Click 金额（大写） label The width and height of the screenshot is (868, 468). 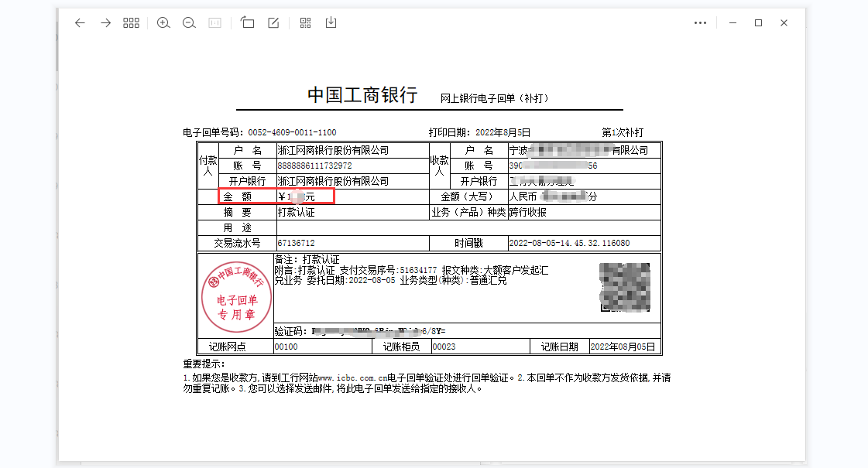pyautogui.click(x=467, y=197)
